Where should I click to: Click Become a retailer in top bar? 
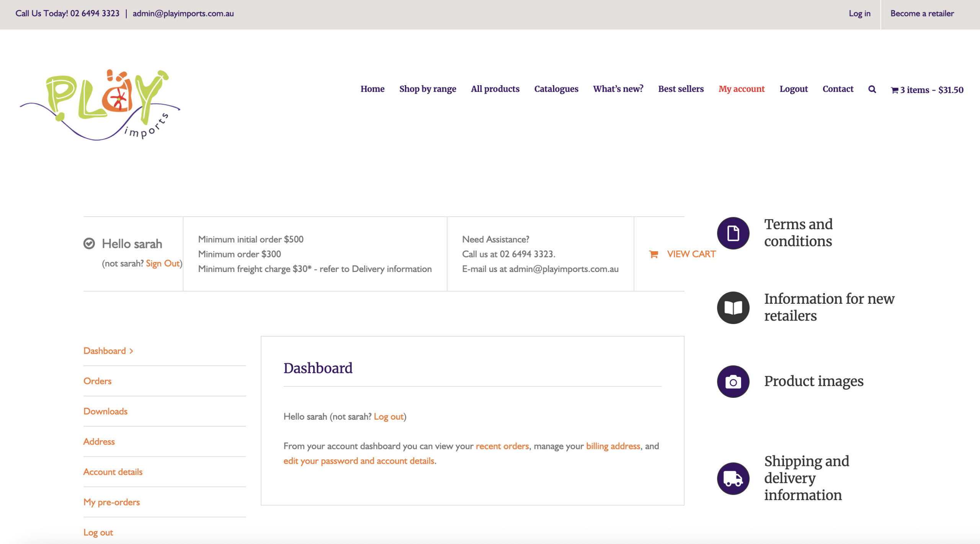coord(922,13)
